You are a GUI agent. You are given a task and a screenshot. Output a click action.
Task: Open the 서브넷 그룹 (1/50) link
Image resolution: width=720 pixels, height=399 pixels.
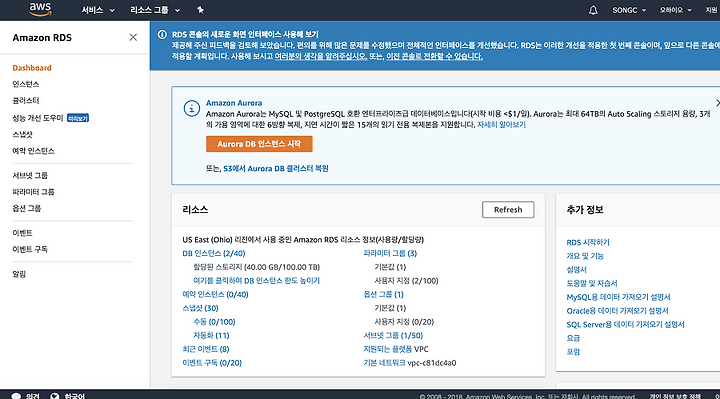393,336
